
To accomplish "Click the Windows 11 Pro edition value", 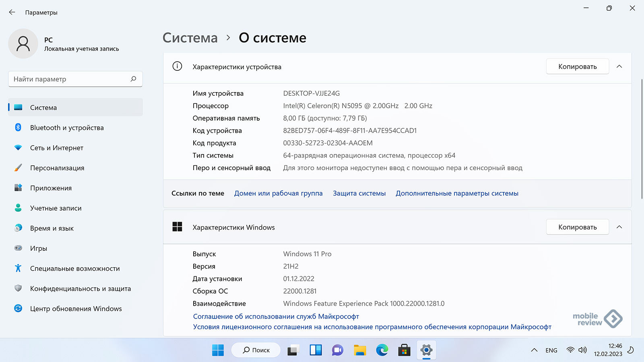I will [x=308, y=254].
